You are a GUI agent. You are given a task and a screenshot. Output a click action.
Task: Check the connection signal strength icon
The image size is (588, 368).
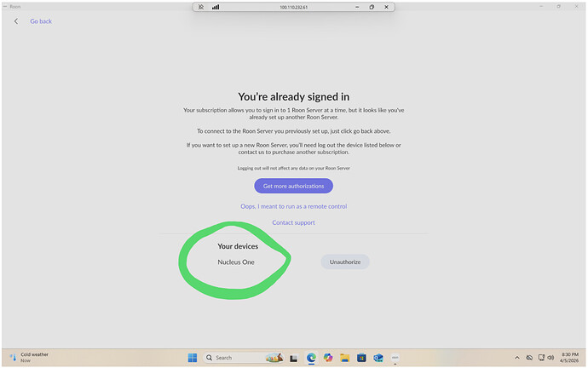[216, 7]
